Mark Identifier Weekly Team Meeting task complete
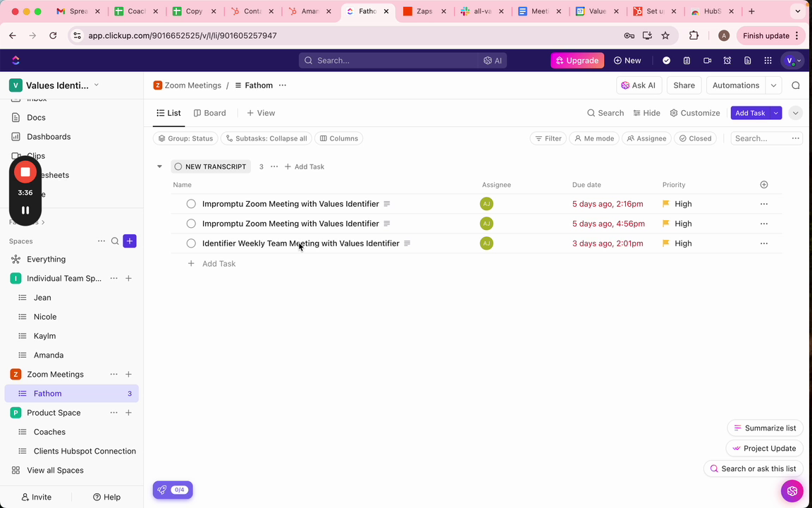 pyautogui.click(x=191, y=243)
